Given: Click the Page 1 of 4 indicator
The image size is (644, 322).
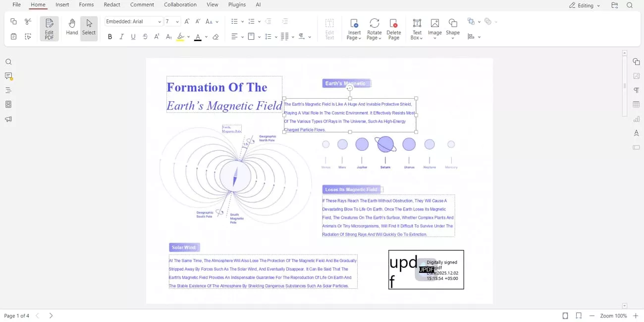Looking at the screenshot, I should tap(17, 316).
